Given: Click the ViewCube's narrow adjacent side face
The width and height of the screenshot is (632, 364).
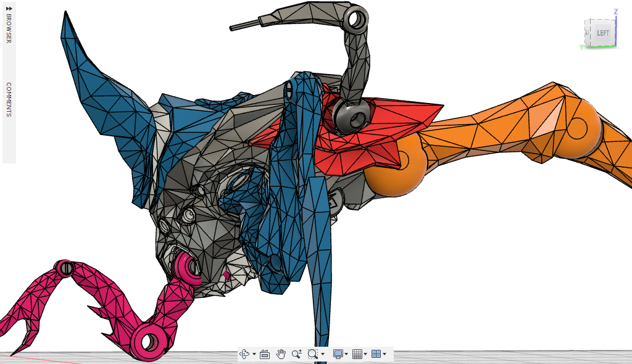Looking at the screenshot, I should (589, 31).
